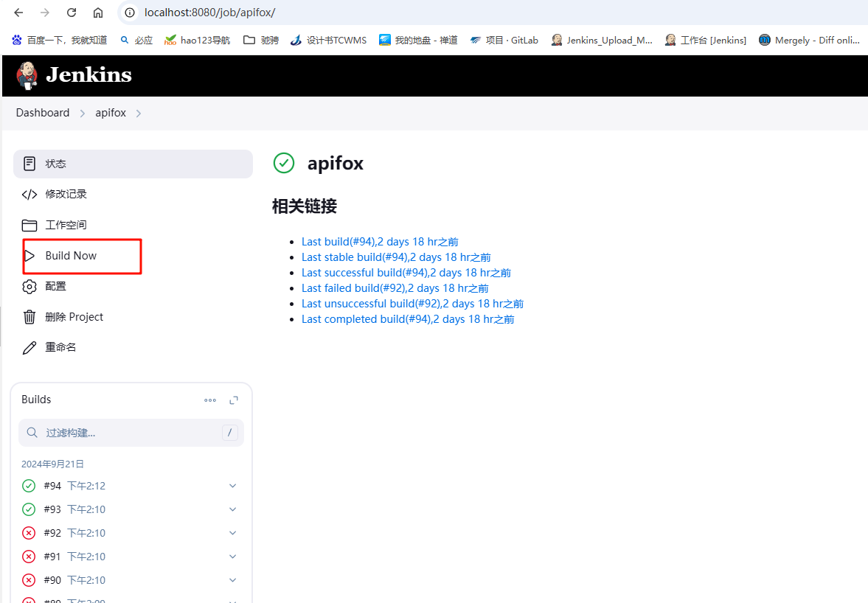Click the search magnifier in builds filter

click(32, 433)
